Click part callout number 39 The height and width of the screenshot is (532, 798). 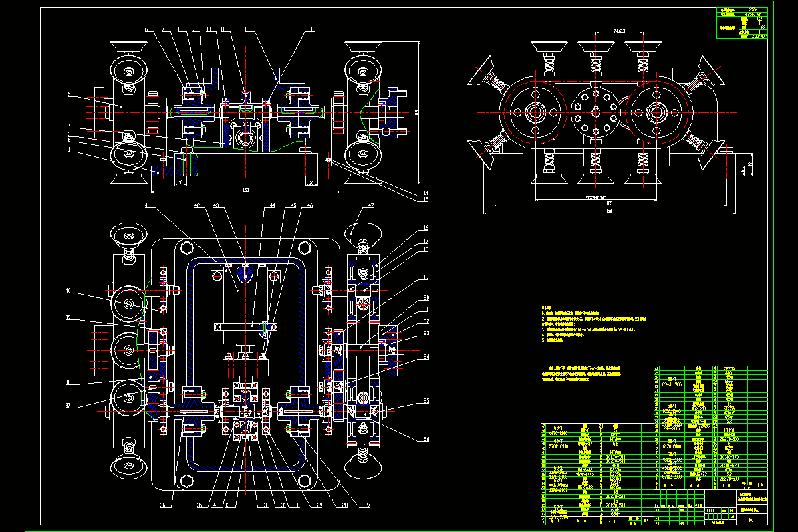coord(67,318)
